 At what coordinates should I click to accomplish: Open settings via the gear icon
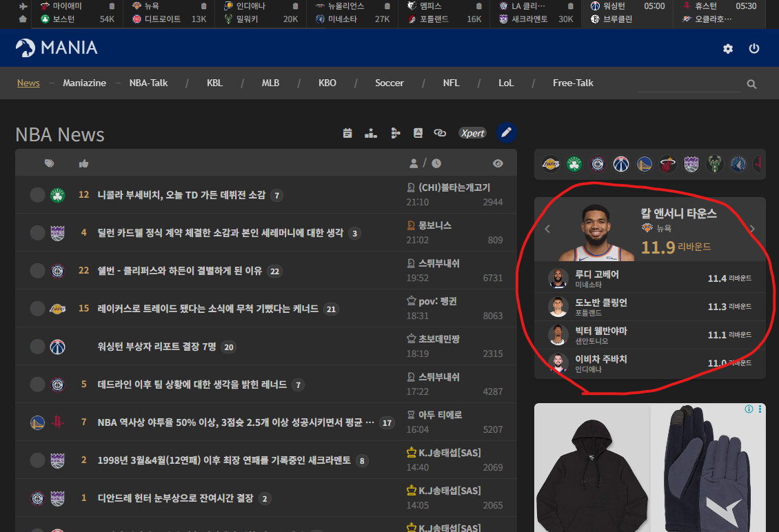tap(728, 49)
